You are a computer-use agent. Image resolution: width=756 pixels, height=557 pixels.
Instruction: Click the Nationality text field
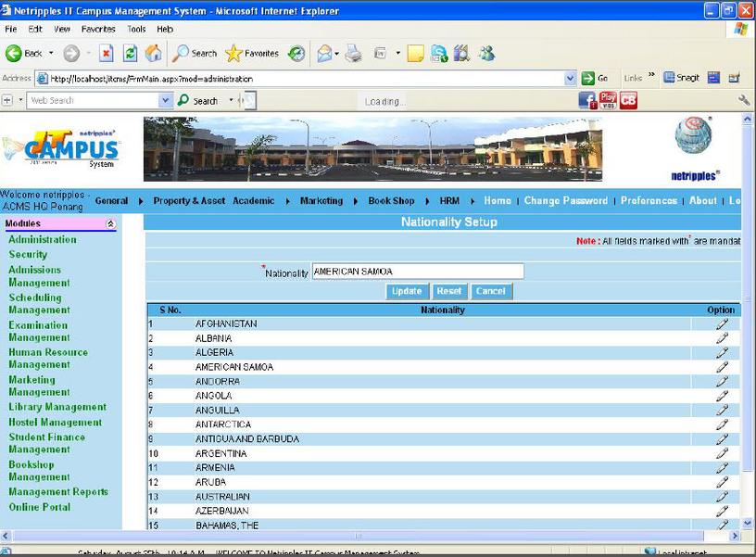tap(418, 272)
